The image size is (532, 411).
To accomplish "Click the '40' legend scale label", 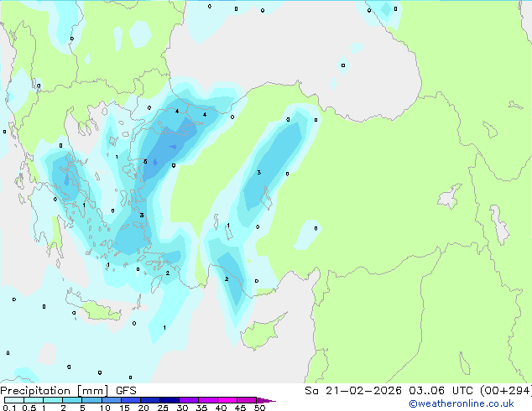I will [x=221, y=408].
